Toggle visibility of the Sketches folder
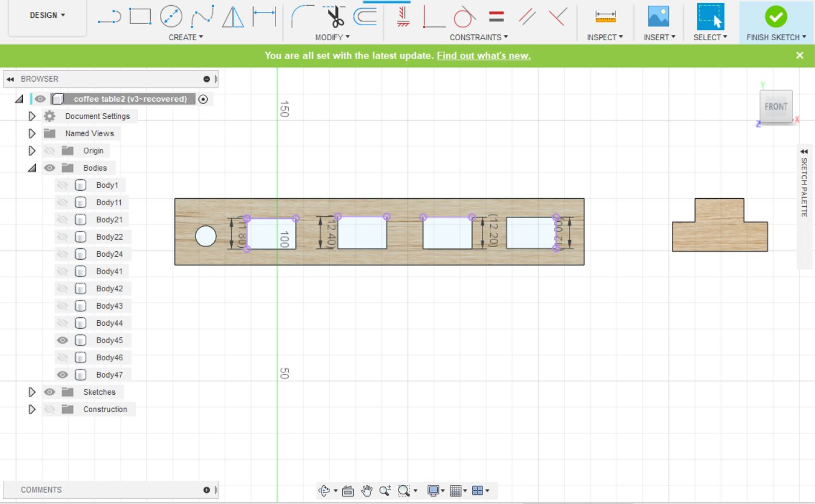This screenshot has height=504, width=815. [50, 392]
